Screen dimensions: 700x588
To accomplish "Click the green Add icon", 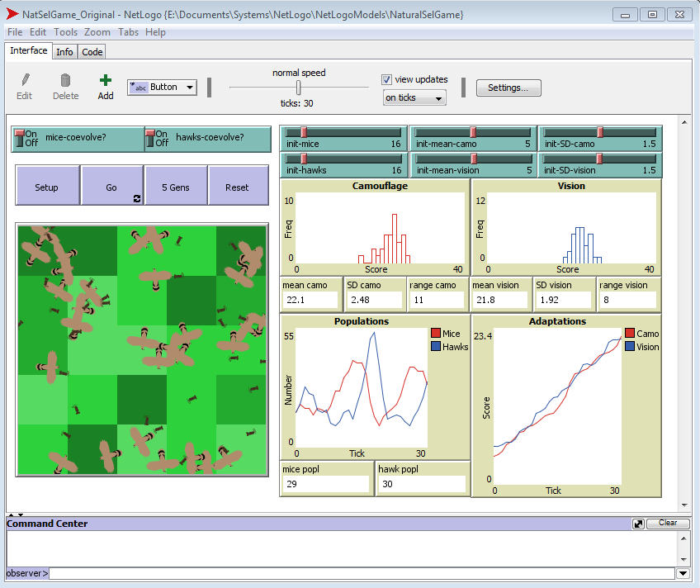I will (105, 81).
